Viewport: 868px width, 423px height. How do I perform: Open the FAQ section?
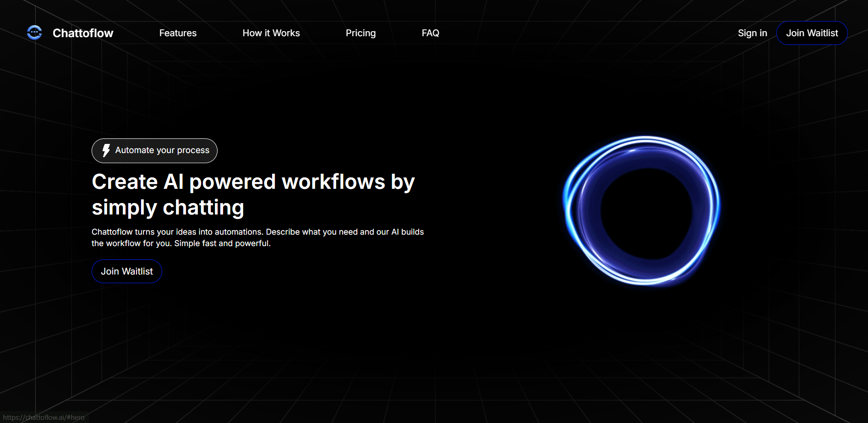coord(430,33)
